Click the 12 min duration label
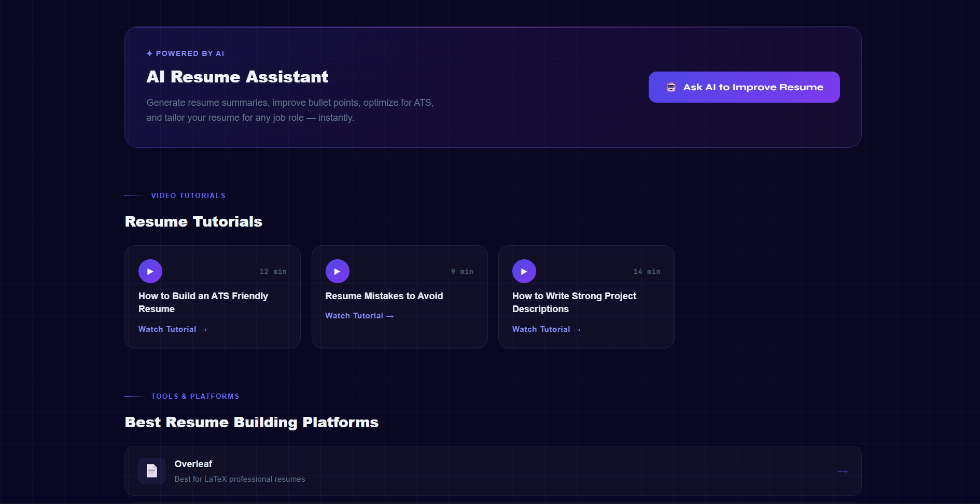This screenshot has width=980, height=504. tap(273, 272)
